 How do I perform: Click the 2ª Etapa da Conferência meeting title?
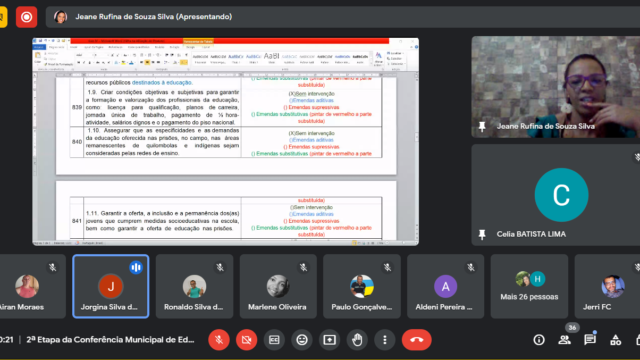(110, 340)
